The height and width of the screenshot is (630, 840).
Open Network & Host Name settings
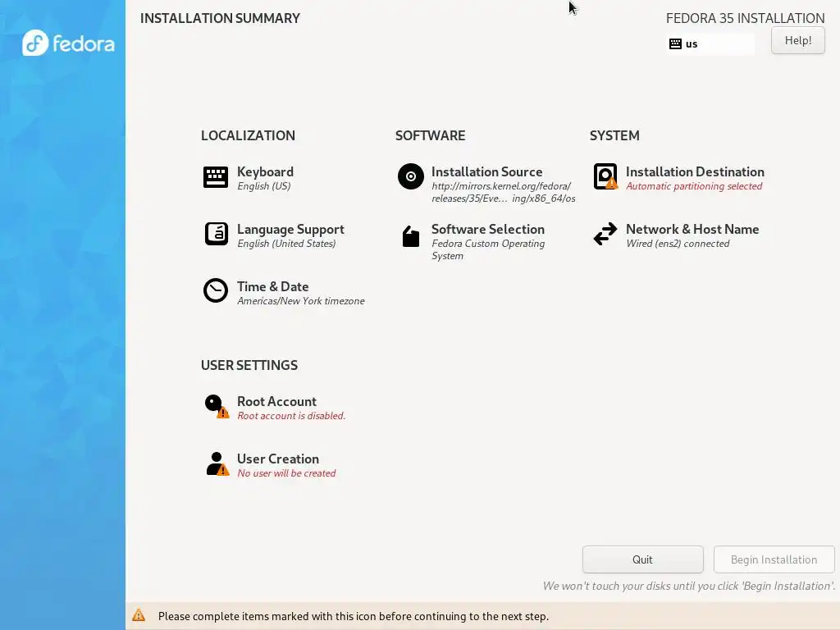click(692, 230)
